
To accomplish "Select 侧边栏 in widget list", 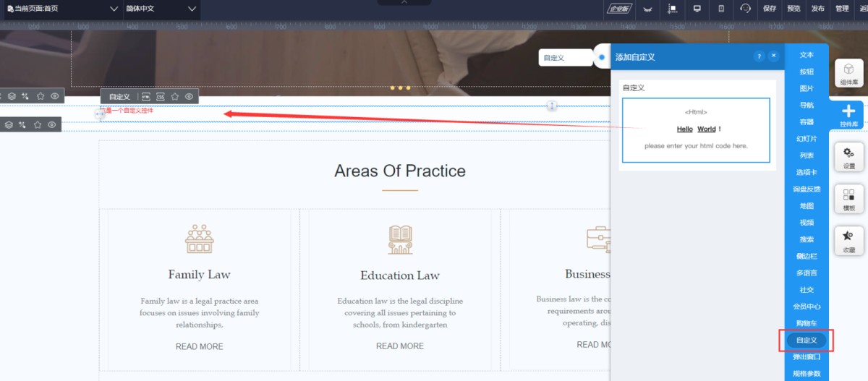I will pyautogui.click(x=807, y=256).
